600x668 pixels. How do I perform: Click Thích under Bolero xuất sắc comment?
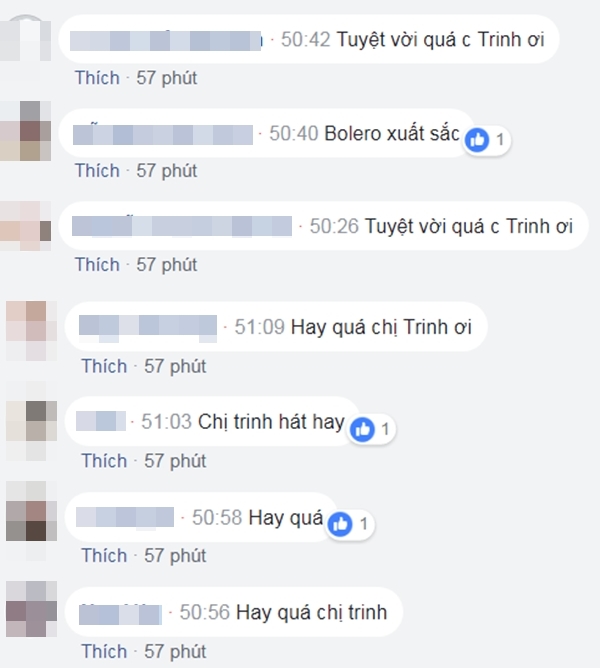(x=98, y=171)
